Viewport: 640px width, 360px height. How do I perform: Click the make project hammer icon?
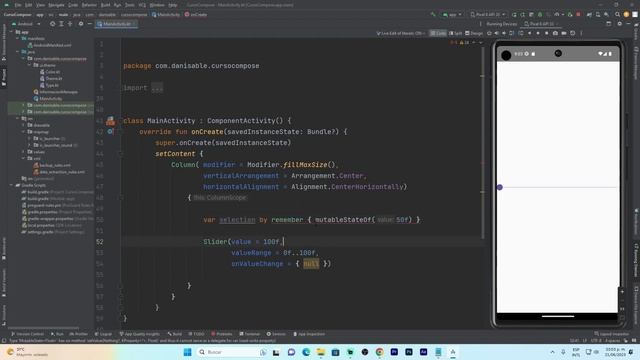click(433, 14)
